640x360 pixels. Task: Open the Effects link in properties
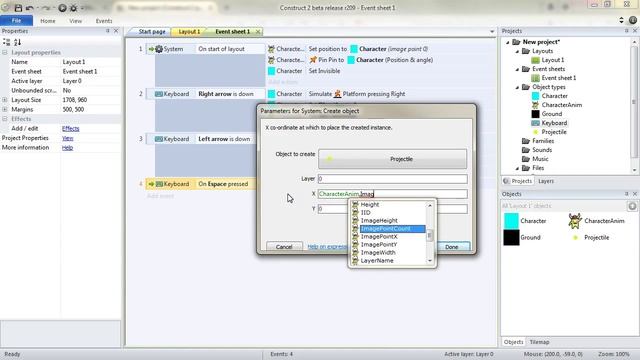click(x=71, y=129)
